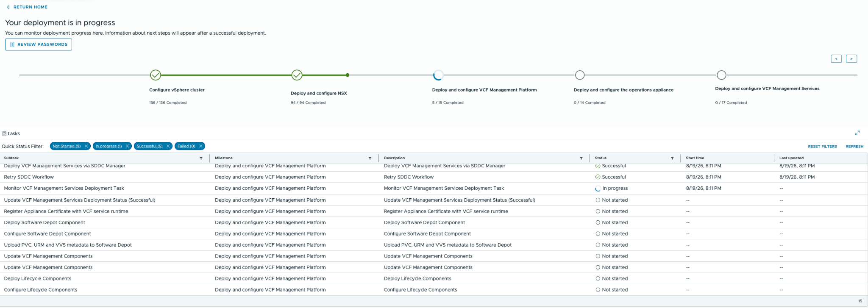Select the Configure Lifecycle Components subtask

tap(41, 290)
